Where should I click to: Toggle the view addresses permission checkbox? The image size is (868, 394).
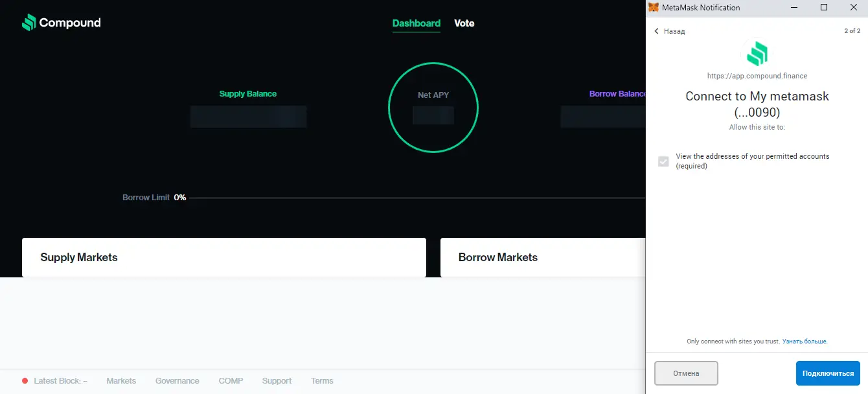pyautogui.click(x=663, y=161)
